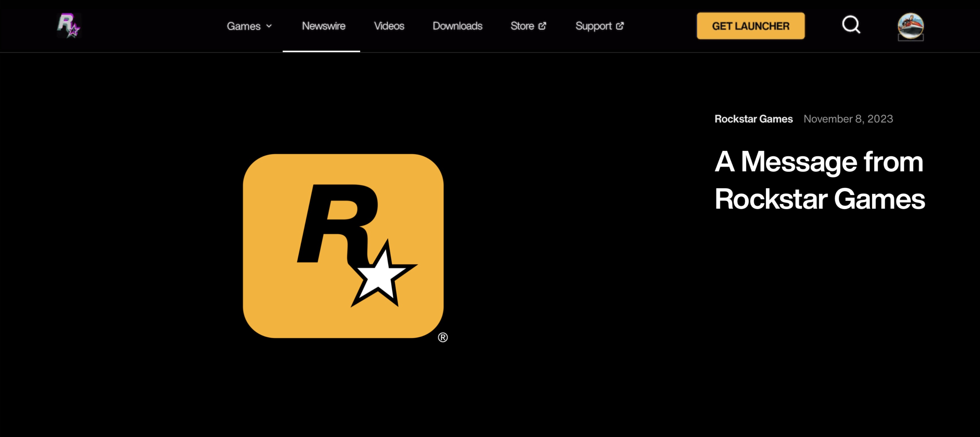Click the November 8, 2023 date
This screenshot has height=437, width=980.
pos(848,119)
